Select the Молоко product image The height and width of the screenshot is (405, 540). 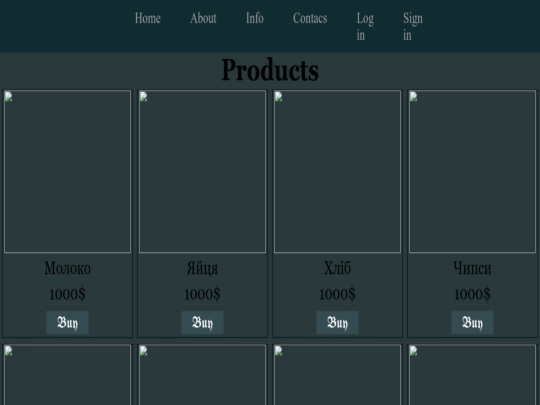68,172
